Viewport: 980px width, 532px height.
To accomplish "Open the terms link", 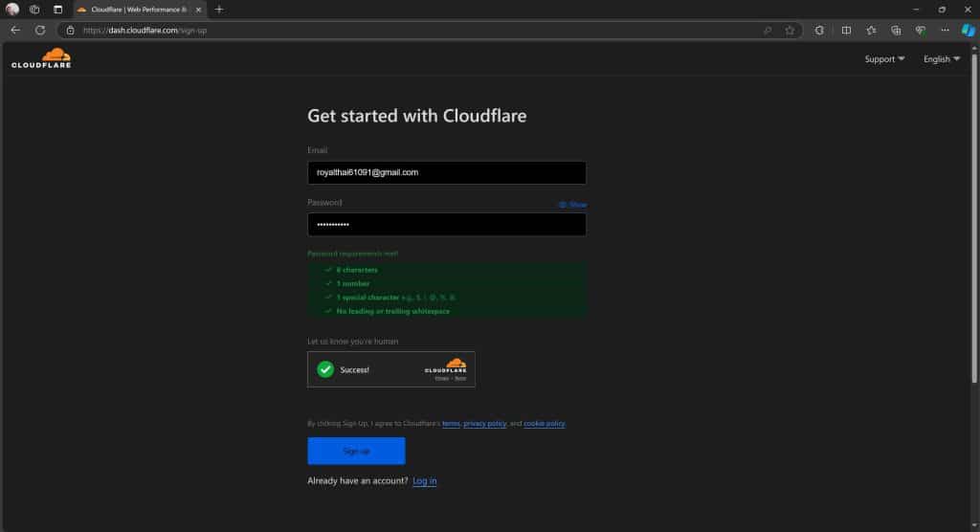I will pos(451,424).
